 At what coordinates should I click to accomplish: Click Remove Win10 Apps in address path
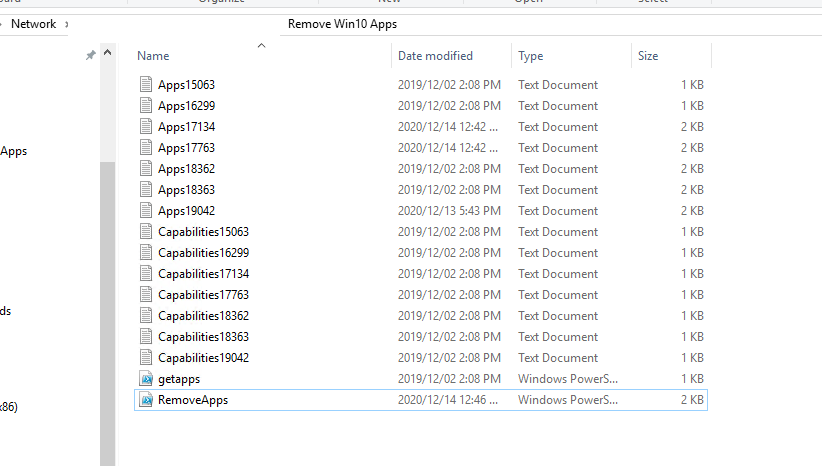(x=334, y=23)
